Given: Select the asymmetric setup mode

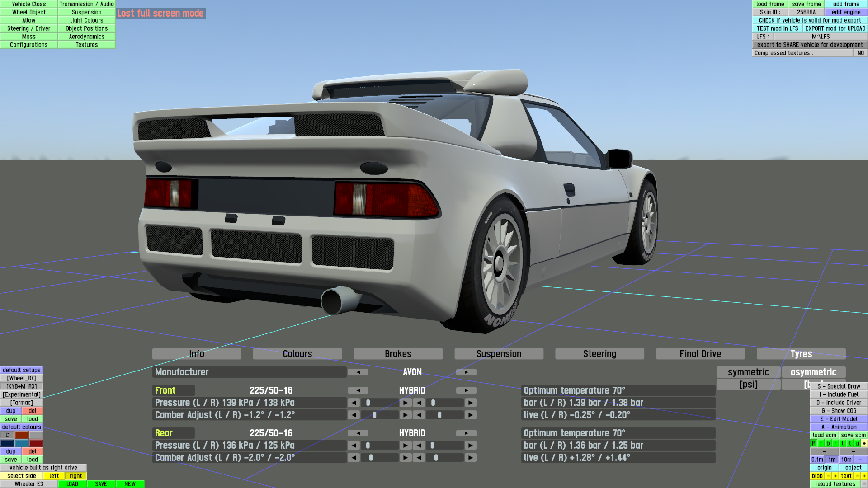Looking at the screenshot, I should [x=813, y=372].
